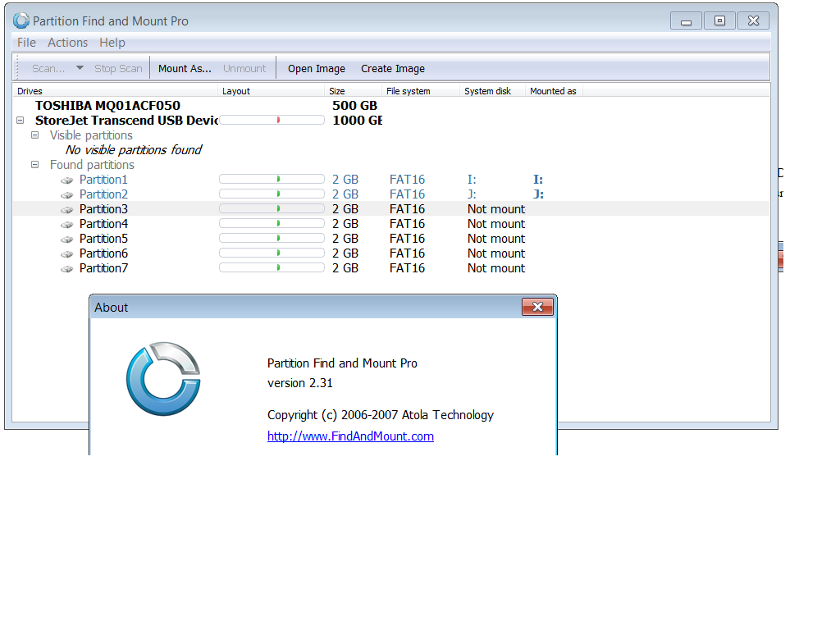
Task: Select Partition7 in the found list
Action: point(103,268)
